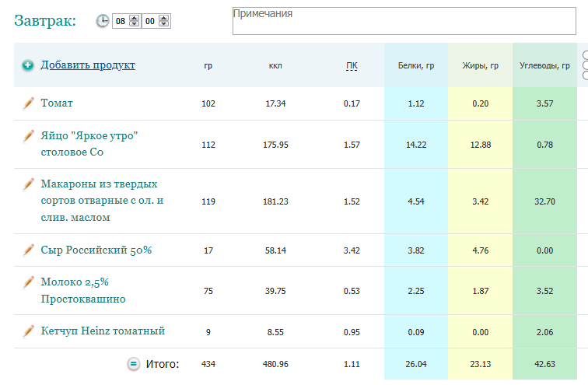Click the clock icon next to Завтрак
This screenshot has width=588, height=385.
(x=103, y=21)
